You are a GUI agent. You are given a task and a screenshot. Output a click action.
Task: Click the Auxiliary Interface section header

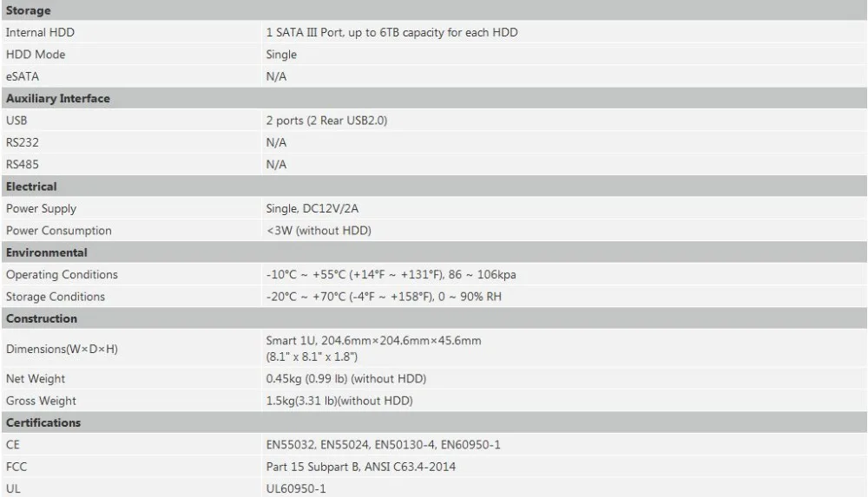(57, 99)
